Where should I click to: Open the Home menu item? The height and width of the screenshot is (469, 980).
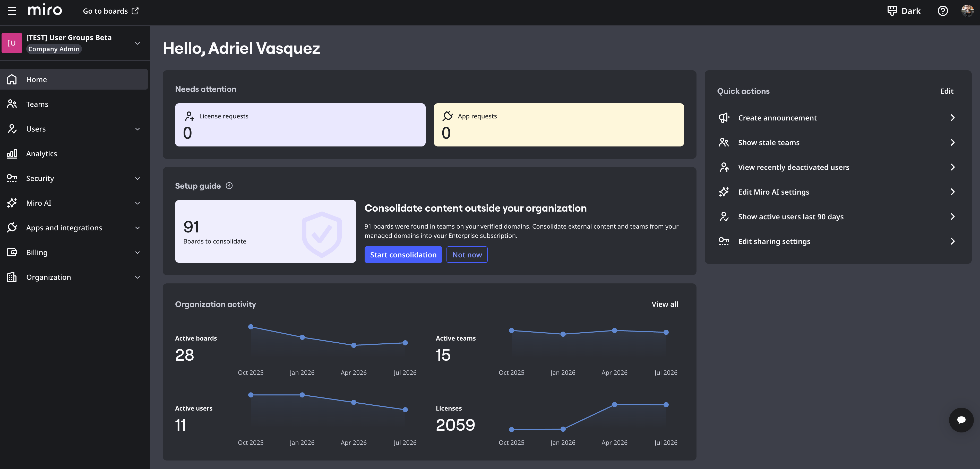74,80
